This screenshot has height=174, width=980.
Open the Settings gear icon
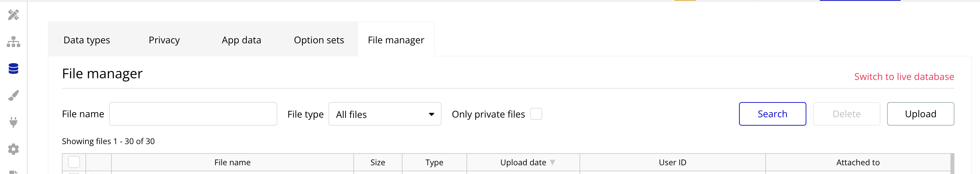point(13,149)
